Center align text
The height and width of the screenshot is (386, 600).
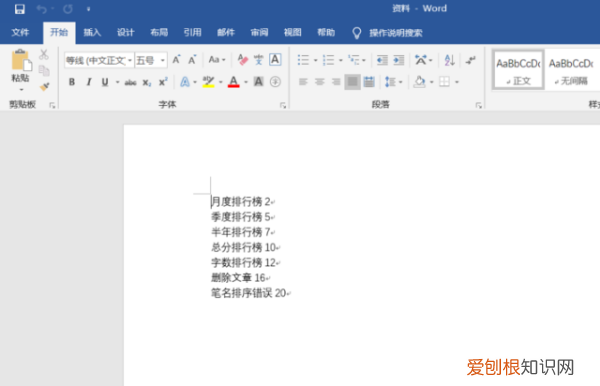pos(320,81)
